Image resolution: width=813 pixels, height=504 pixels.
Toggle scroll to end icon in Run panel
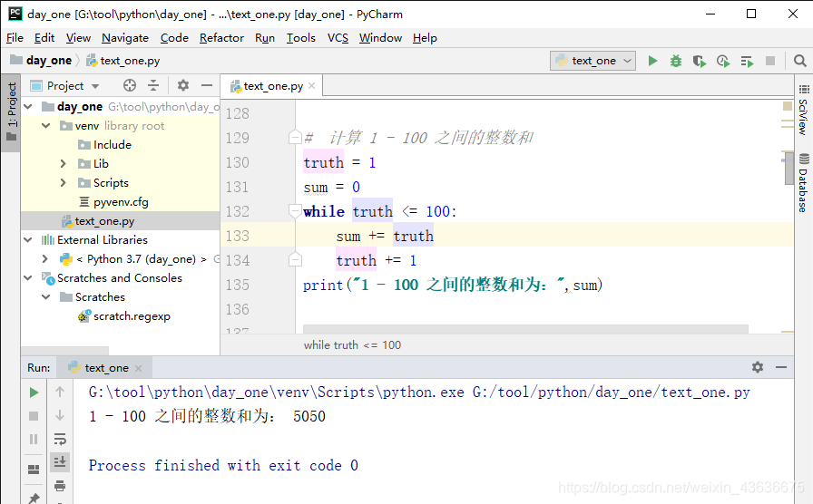point(60,461)
